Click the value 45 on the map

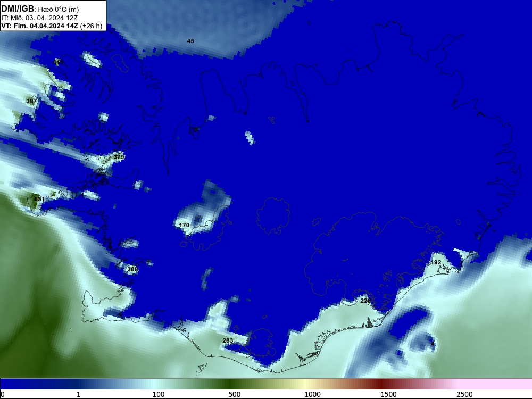click(x=190, y=41)
